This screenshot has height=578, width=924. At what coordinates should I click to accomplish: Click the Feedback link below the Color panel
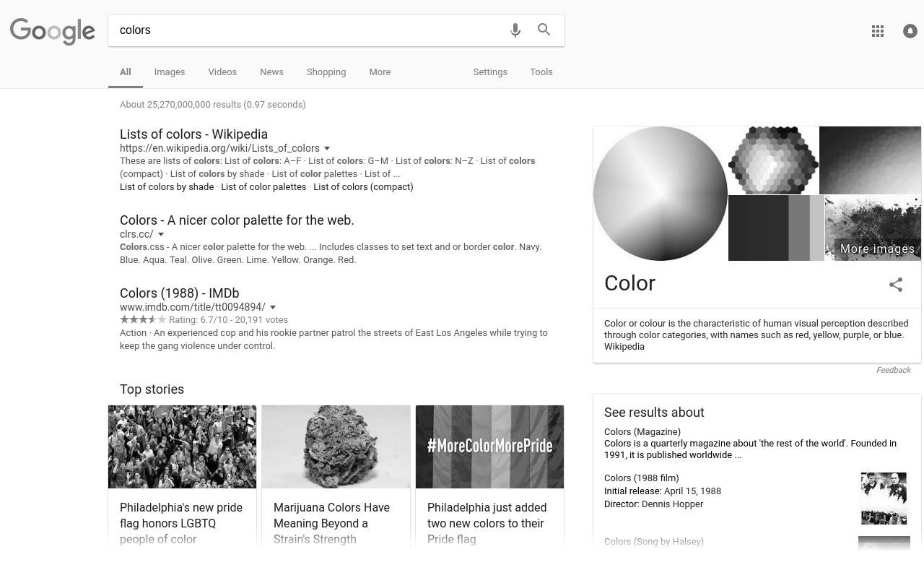point(893,370)
